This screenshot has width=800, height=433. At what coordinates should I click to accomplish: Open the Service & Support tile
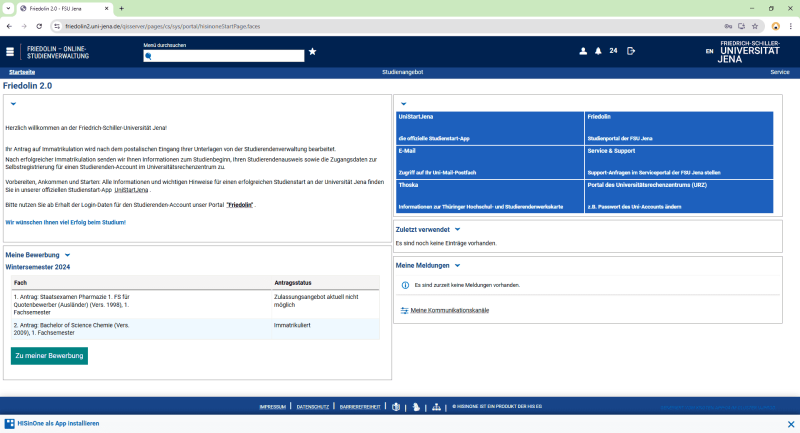679,162
